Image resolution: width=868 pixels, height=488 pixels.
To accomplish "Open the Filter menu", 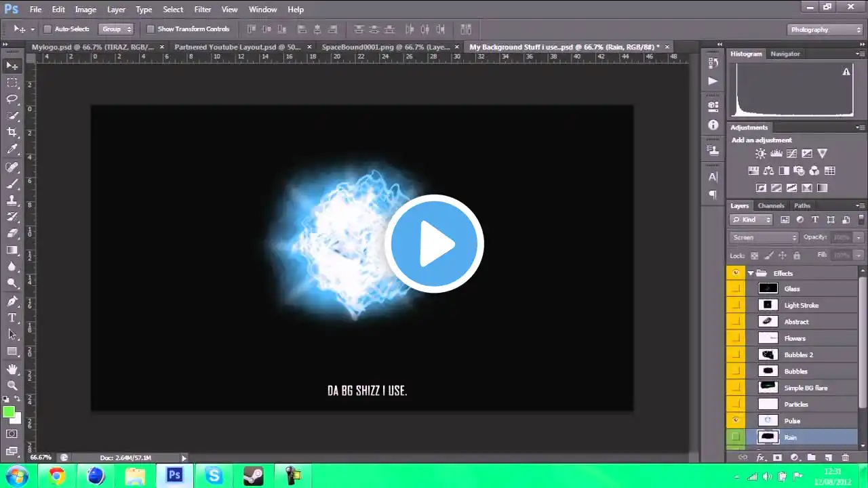I will (202, 9).
